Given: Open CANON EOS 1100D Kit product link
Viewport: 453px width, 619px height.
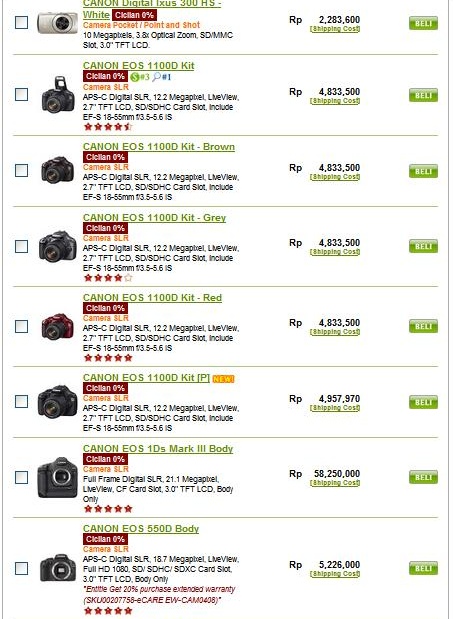Looking at the screenshot, I should pyautogui.click(x=139, y=66).
